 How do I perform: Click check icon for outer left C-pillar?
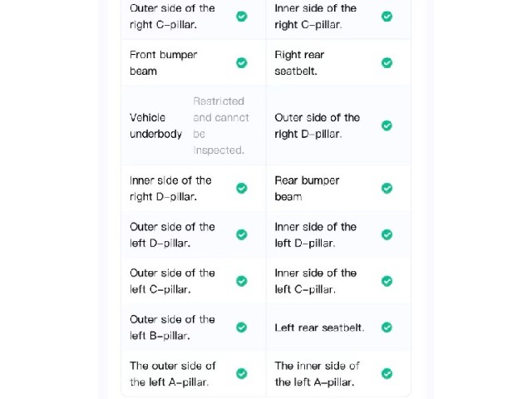242,281
